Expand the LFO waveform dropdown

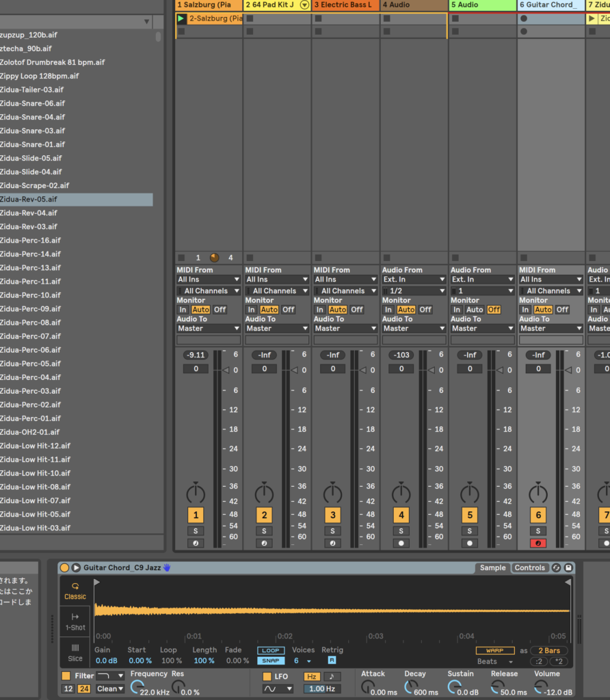(x=278, y=689)
